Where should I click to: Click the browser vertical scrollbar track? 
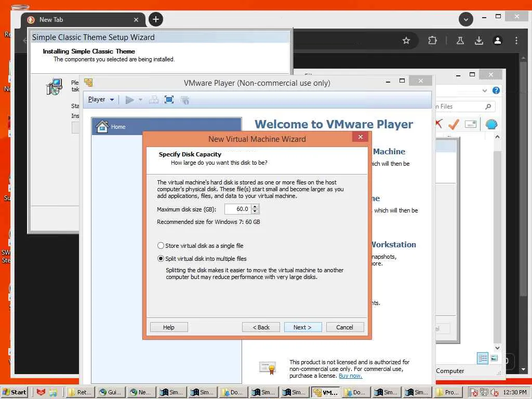click(523, 214)
